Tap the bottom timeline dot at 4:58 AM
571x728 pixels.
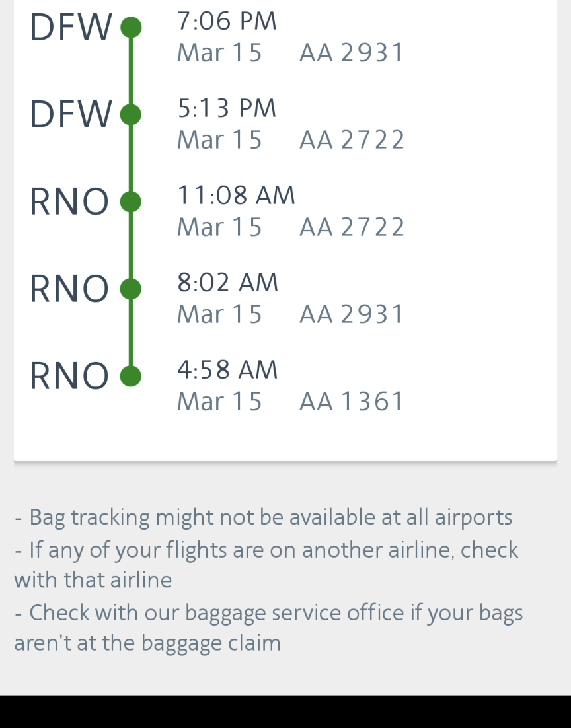[x=131, y=376]
